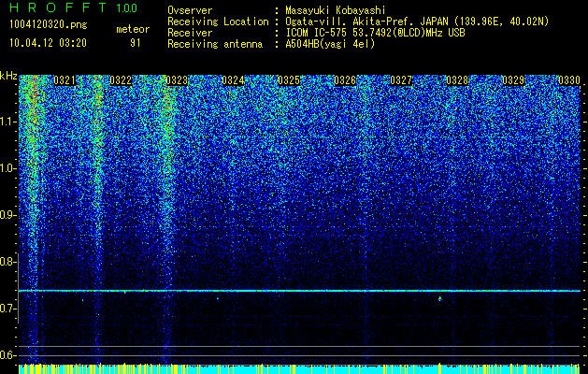The width and height of the screenshot is (588, 374).
Task: Click the observer name Masayuki Kobayashi
Action: tap(335, 10)
